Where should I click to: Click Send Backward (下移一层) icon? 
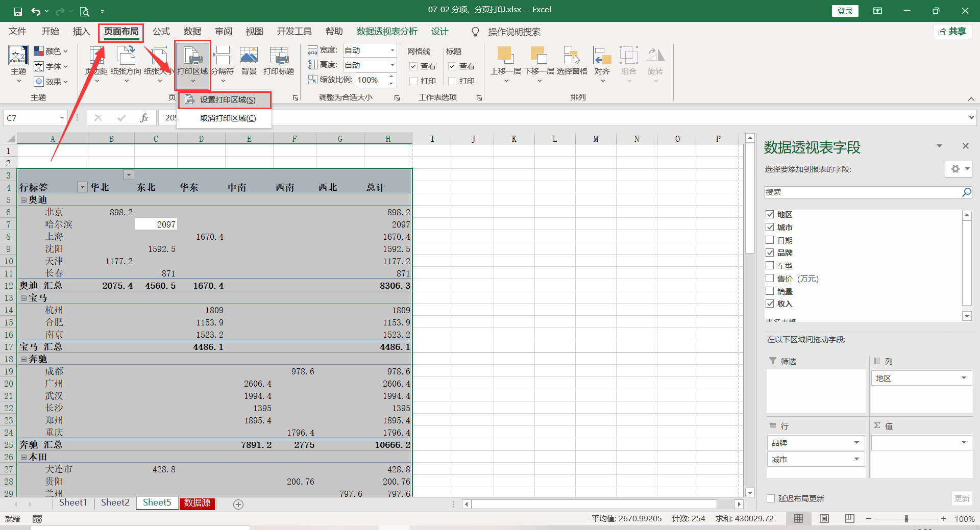click(539, 55)
